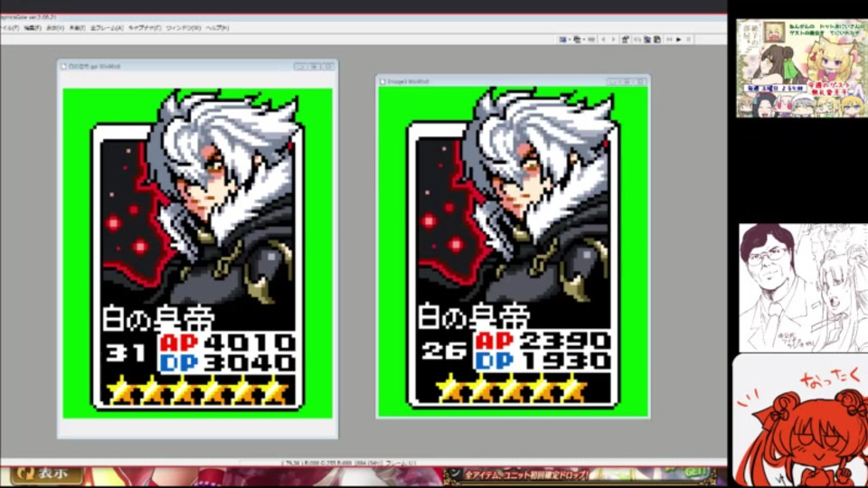Minimize the left document window
The image size is (868, 488).
[299, 66]
